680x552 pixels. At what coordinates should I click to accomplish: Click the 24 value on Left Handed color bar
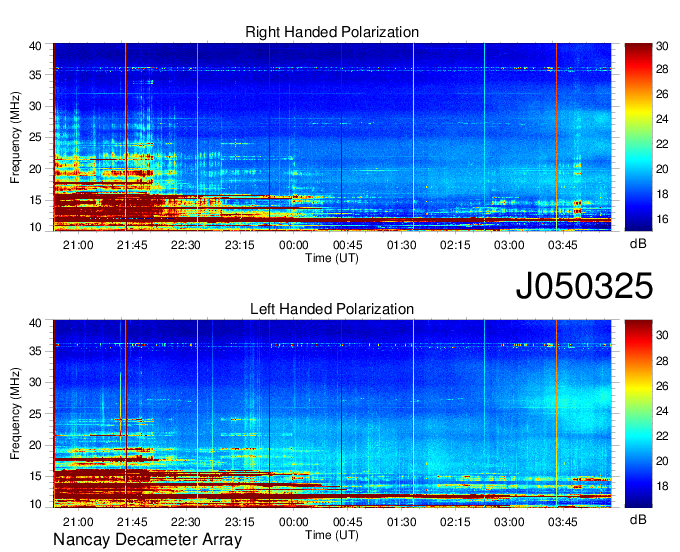(x=662, y=410)
